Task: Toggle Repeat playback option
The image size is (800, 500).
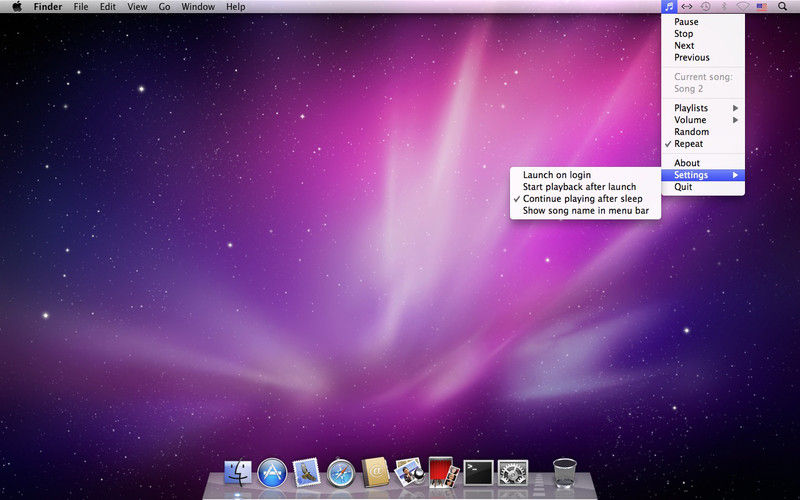Action: [703, 144]
